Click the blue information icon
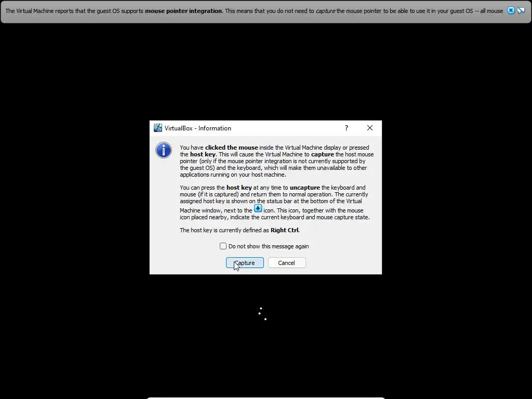 [164, 150]
